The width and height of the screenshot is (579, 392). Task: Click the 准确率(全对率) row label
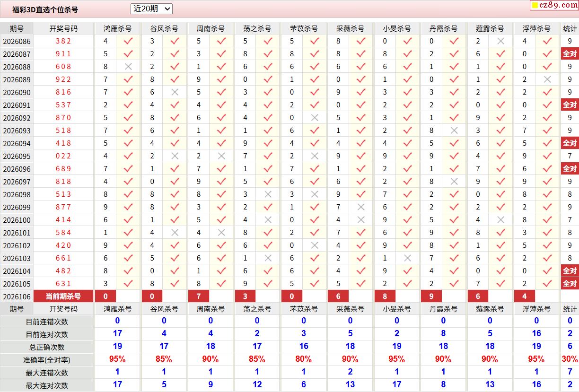[47, 359]
